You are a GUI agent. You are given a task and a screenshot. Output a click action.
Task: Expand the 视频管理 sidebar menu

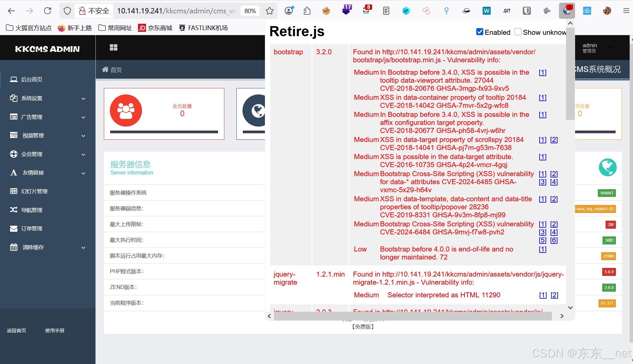(x=48, y=135)
